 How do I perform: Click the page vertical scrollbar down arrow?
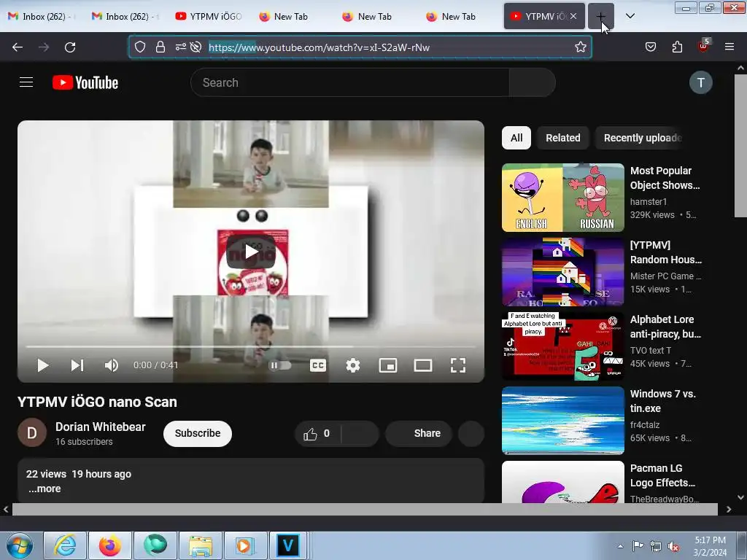pyautogui.click(x=741, y=497)
